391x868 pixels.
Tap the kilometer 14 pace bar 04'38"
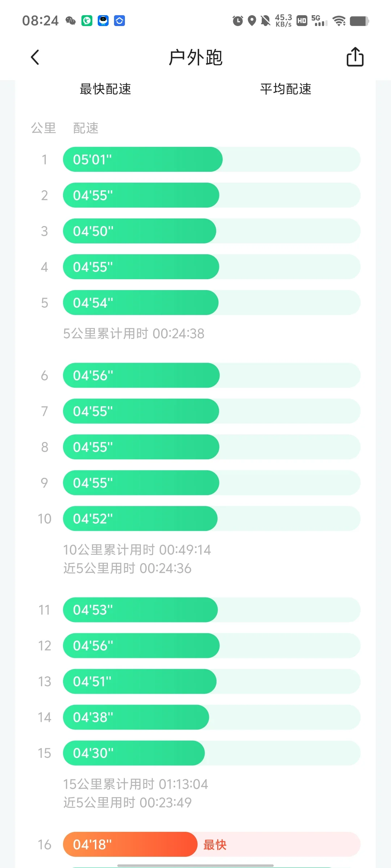tap(136, 717)
